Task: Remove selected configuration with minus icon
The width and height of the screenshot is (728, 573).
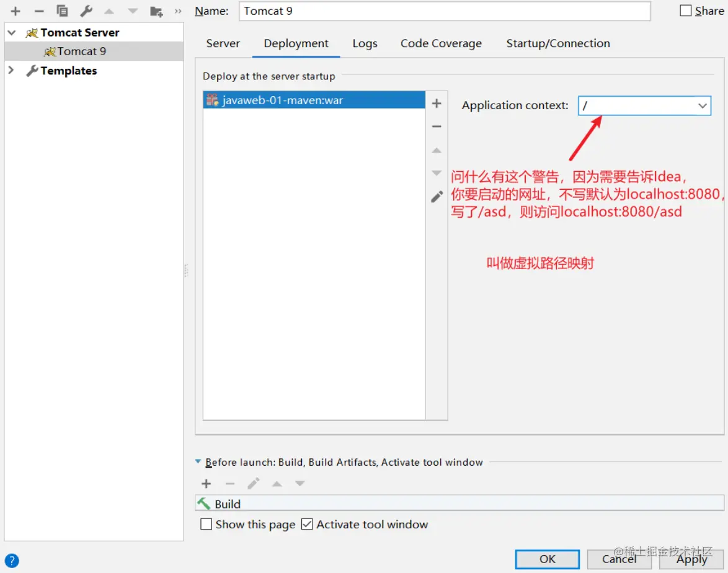Action: click(x=39, y=11)
